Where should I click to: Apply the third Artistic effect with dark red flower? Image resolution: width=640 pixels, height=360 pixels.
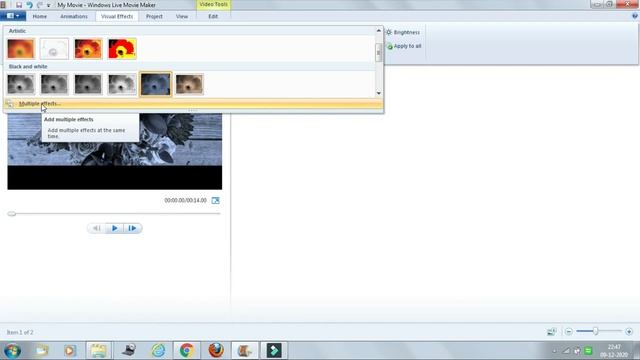pyautogui.click(x=88, y=49)
